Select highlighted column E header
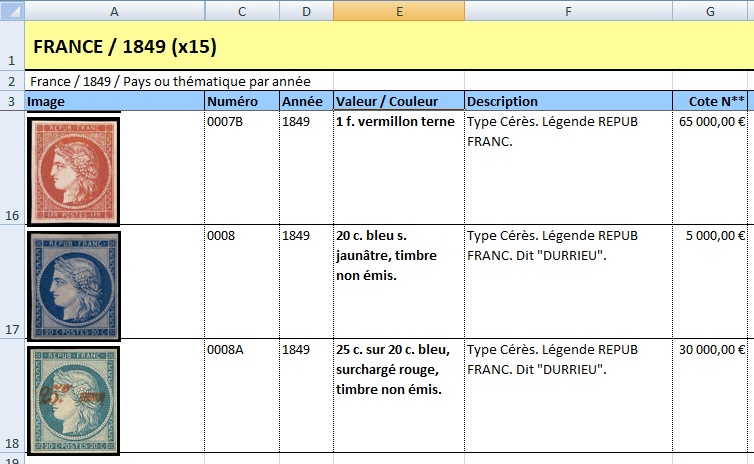Screen dimensions: 754x464 coord(399,11)
